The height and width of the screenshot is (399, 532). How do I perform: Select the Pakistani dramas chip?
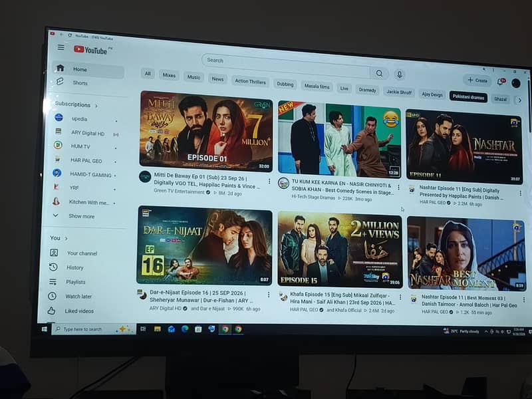point(469,97)
